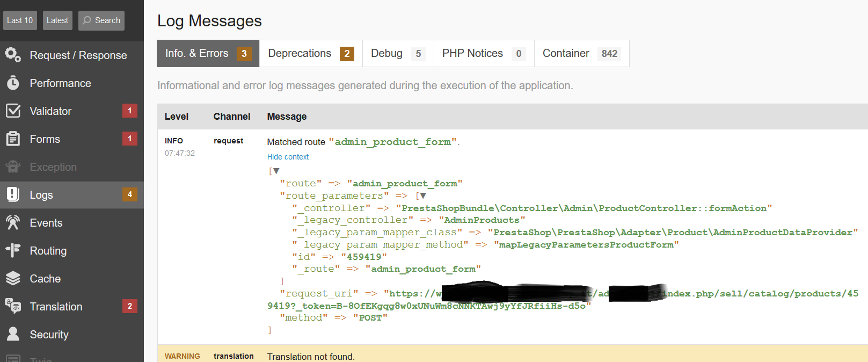Switch to Info. & Errors tab
The image size is (868, 362).
tap(208, 53)
